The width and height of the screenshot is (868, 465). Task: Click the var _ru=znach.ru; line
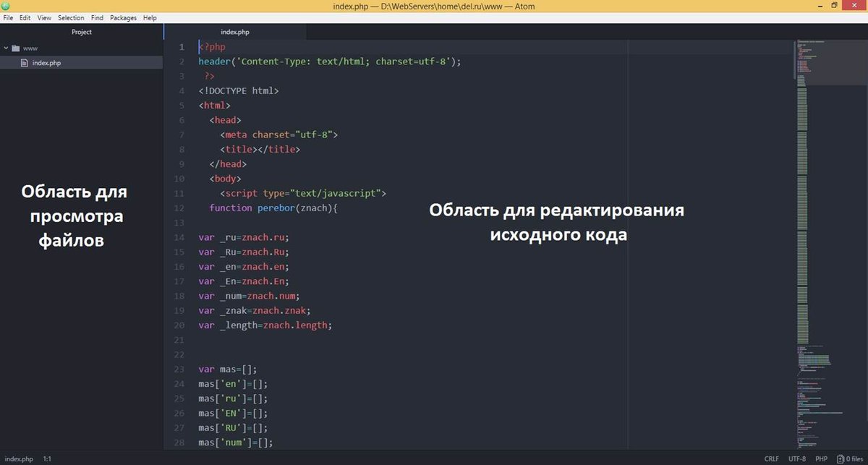pos(244,237)
